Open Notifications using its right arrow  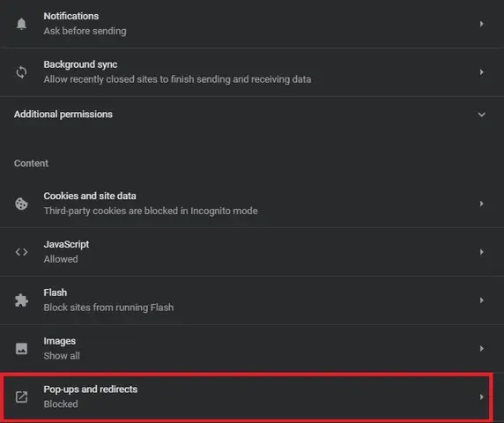coord(481,24)
